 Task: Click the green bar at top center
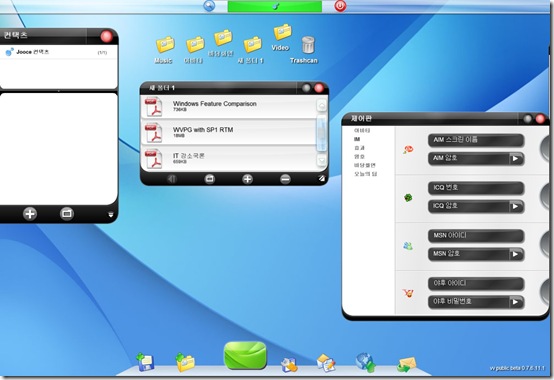coord(275,6)
